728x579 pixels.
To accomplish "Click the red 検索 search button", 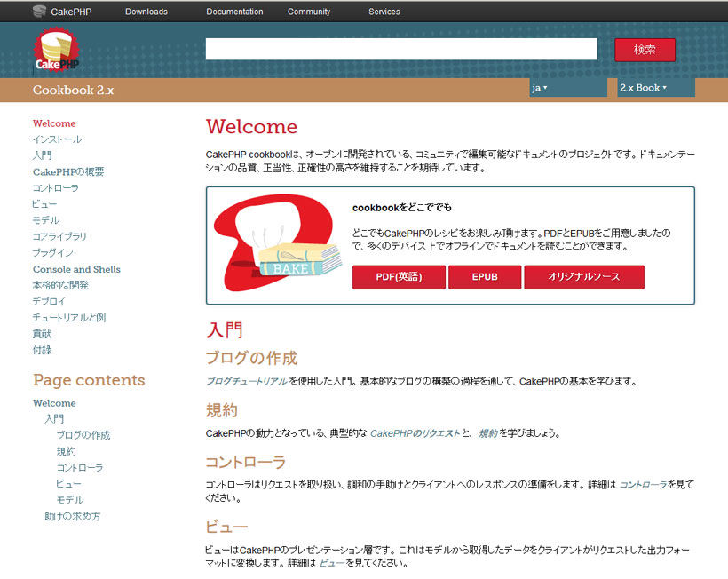I will coord(645,50).
